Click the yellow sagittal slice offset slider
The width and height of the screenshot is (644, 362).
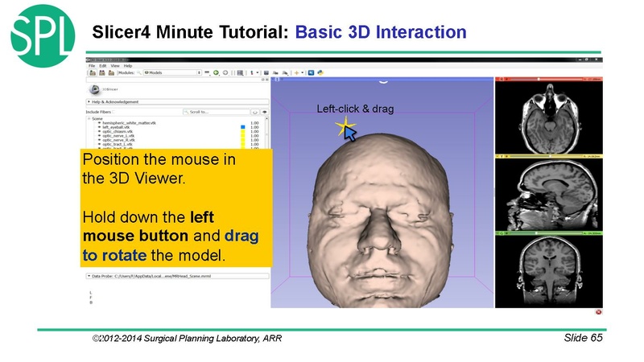[545, 156]
